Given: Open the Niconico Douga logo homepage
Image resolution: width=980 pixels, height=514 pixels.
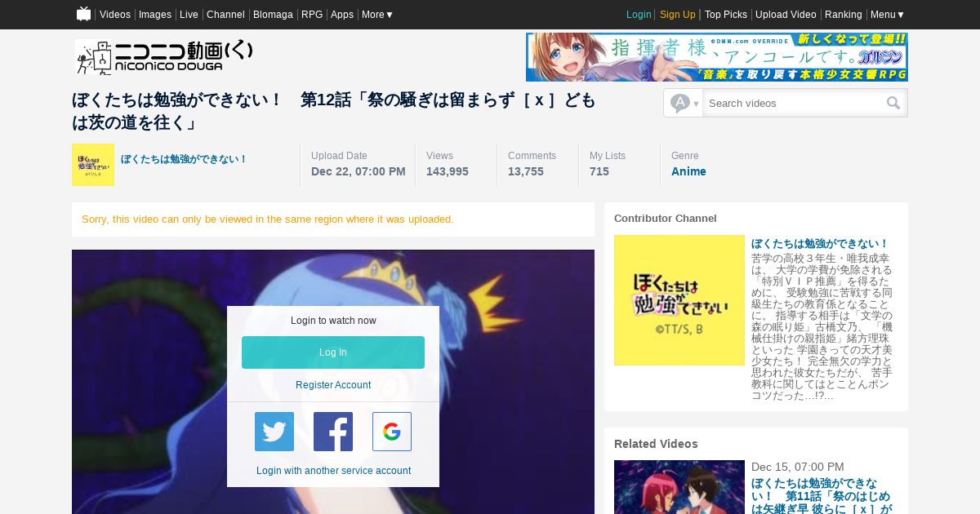Looking at the screenshot, I should pyautogui.click(x=164, y=56).
